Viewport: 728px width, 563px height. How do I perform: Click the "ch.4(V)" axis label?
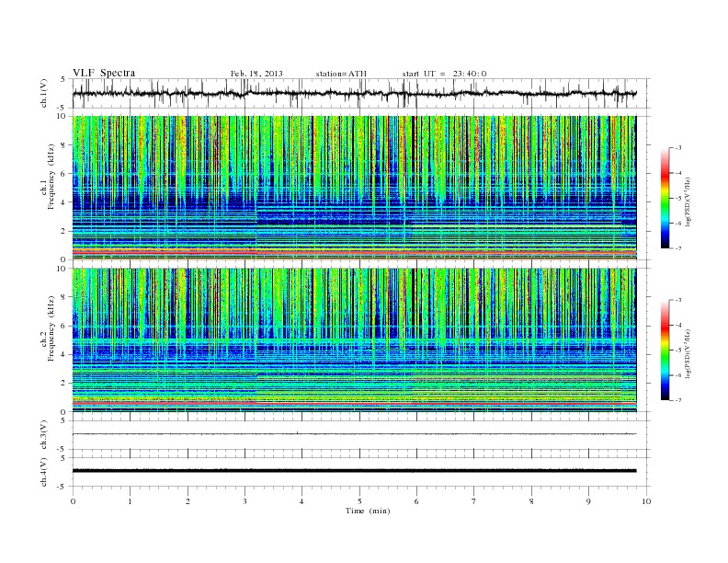click(44, 472)
